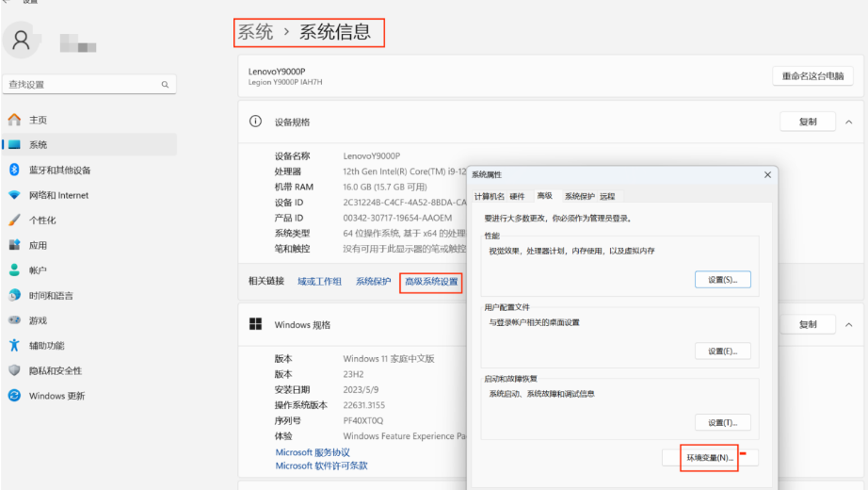The height and width of the screenshot is (490, 868).
Task: Click 重命名这台电脑 button
Action: [812, 76]
